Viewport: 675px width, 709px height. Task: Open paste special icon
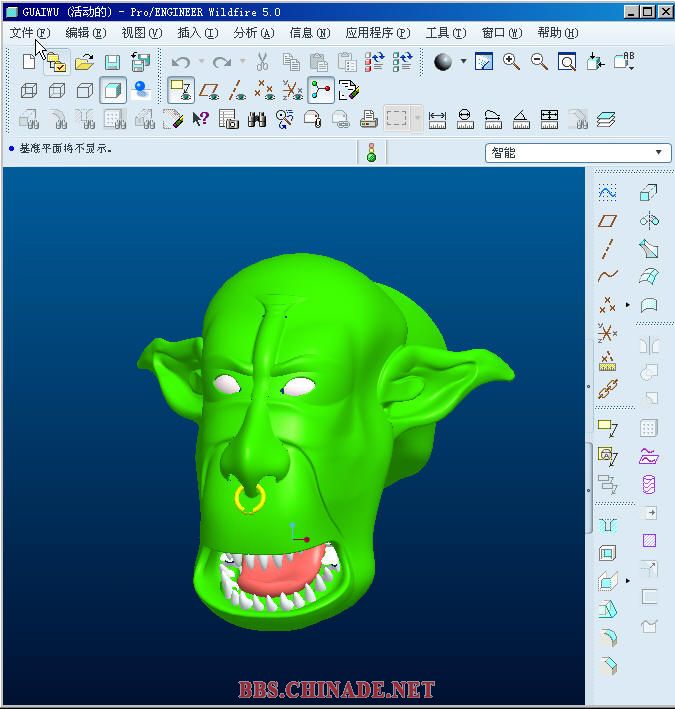pyautogui.click(x=347, y=62)
